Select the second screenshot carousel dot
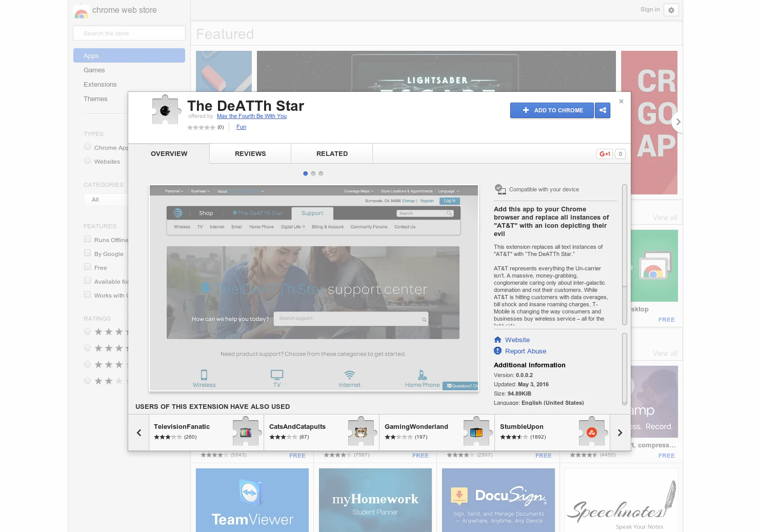The height and width of the screenshot is (532, 759). tap(313, 173)
